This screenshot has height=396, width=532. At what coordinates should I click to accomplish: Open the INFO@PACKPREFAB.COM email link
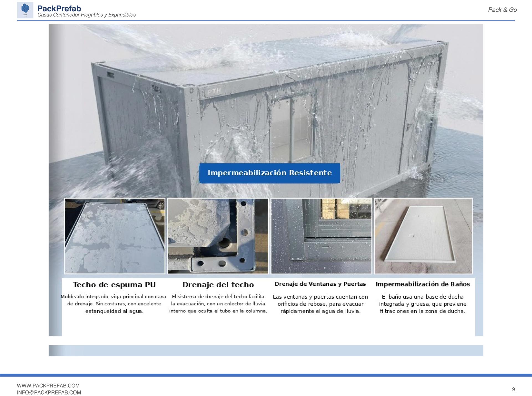[x=49, y=392]
